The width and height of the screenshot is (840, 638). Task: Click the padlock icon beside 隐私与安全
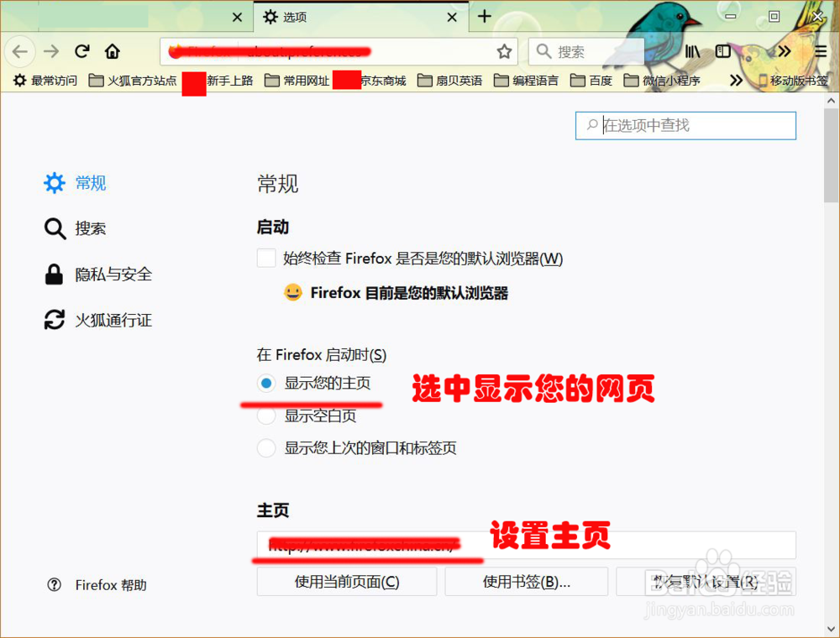click(x=54, y=274)
